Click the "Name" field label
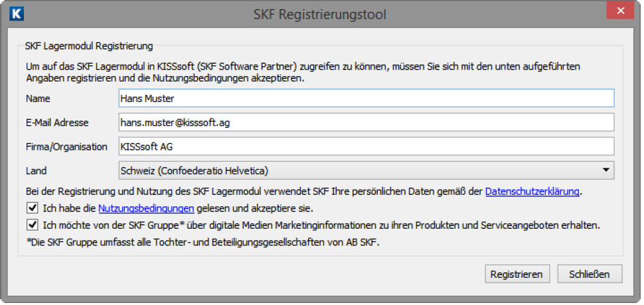644x305 pixels. coord(38,98)
